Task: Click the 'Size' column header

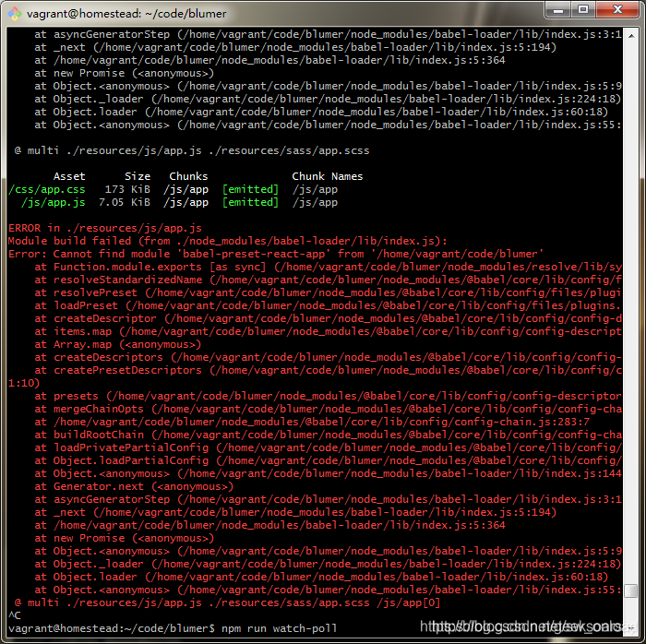Action: [x=138, y=176]
